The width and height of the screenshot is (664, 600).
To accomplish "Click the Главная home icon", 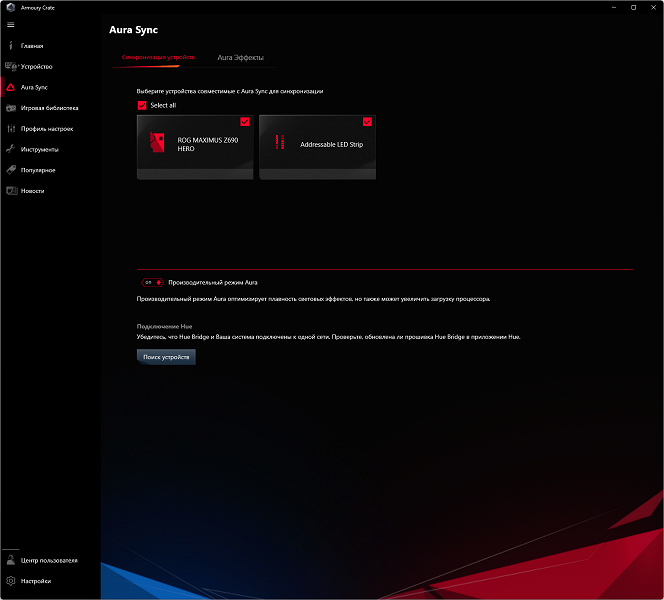I will 11,46.
